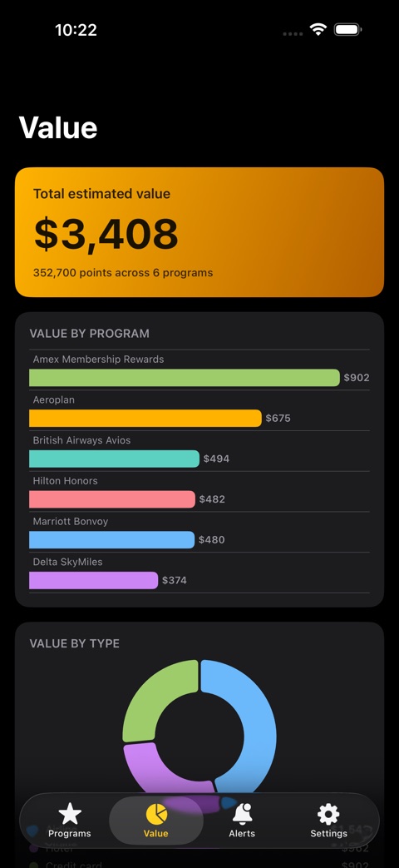The height and width of the screenshot is (868, 399).
Task: Tap the Total estimated value card
Action: pos(199,232)
